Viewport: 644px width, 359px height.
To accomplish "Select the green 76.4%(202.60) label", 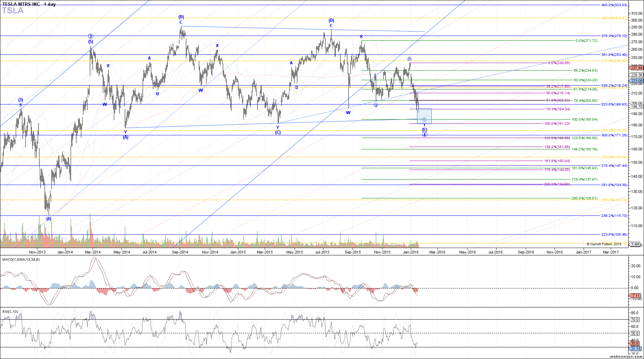I will 585,100.
